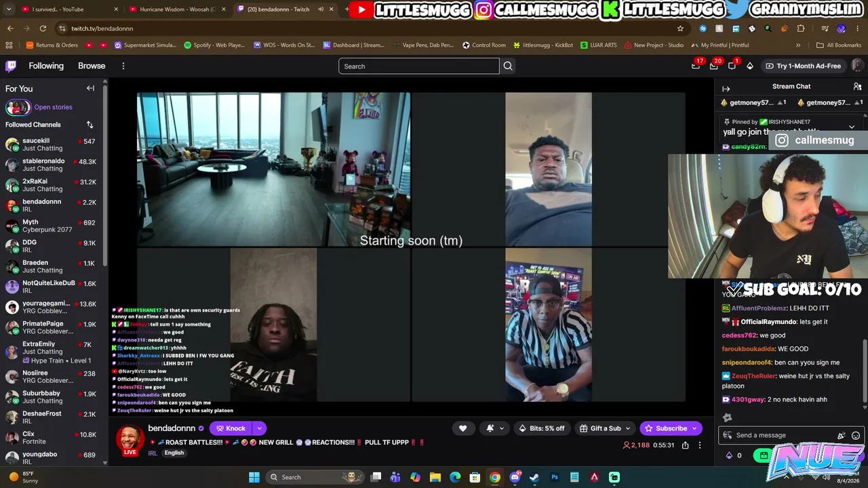Open whispers icon with 1 badge
This screenshot has width=868, height=488.
pos(732,66)
